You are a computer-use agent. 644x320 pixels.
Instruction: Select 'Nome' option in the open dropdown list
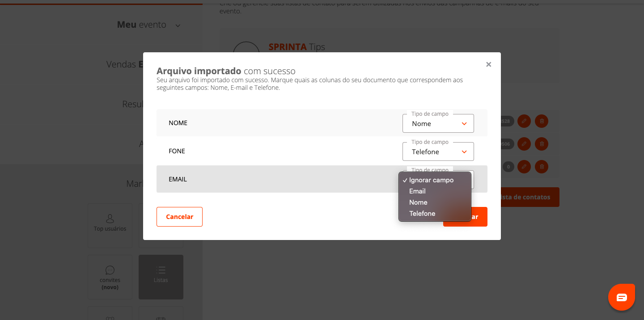[435, 202]
